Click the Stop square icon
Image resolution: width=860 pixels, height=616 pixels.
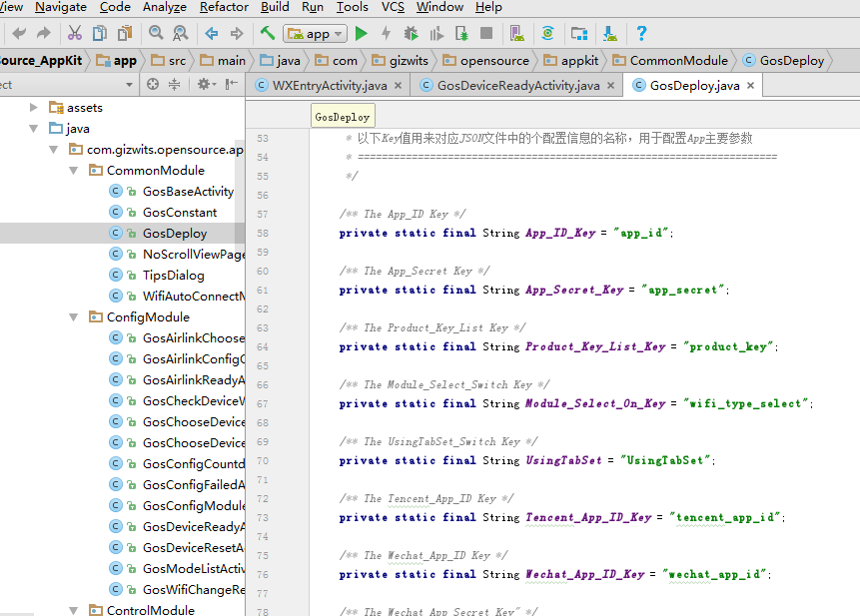pos(486,34)
